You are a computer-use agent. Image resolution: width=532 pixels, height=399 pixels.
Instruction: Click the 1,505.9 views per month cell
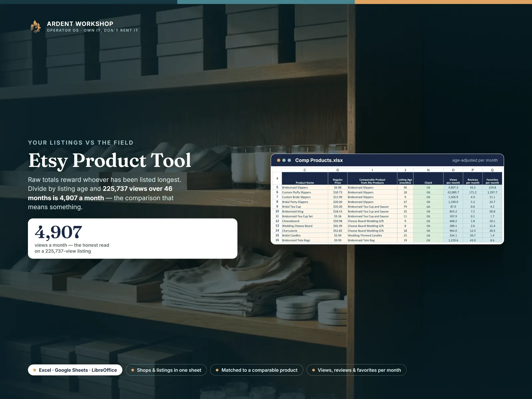pyautogui.click(x=453, y=197)
